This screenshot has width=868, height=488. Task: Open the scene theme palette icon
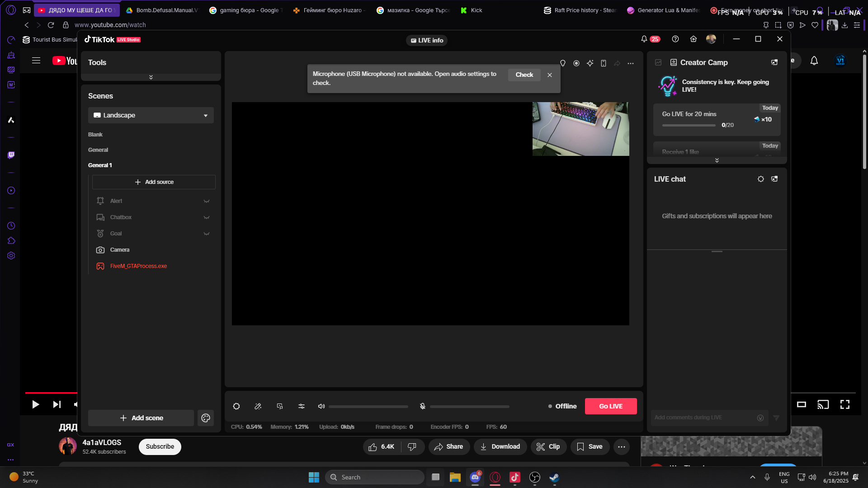tap(206, 418)
